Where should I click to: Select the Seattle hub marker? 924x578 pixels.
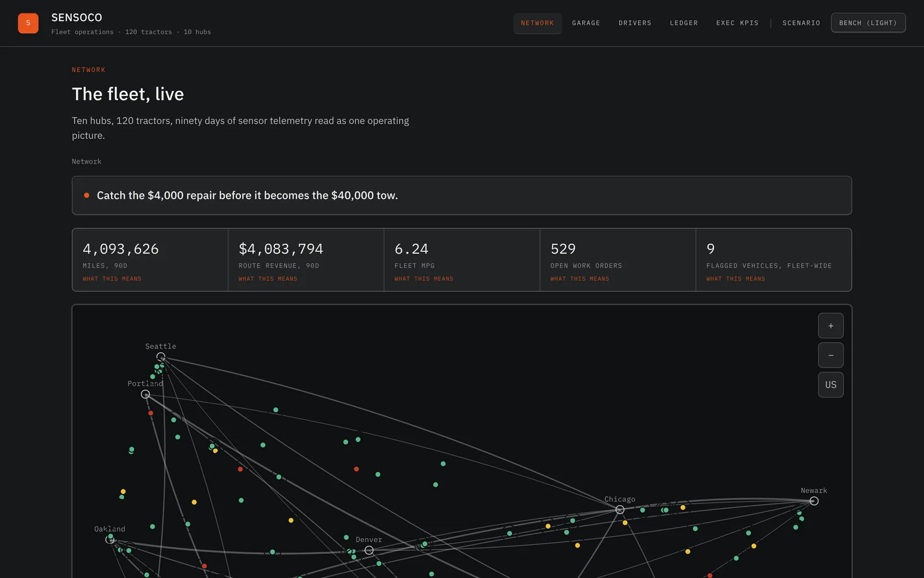tap(161, 357)
